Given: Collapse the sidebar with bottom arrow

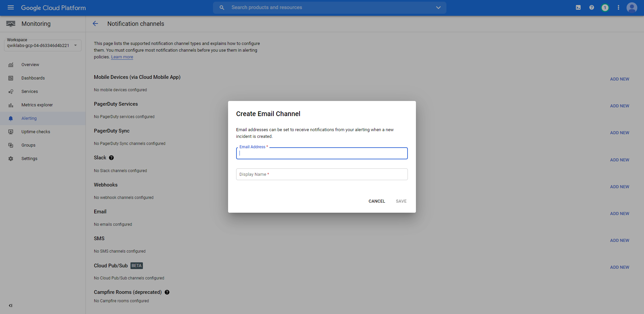Looking at the screenshot, I should click(x=10, y=306).
